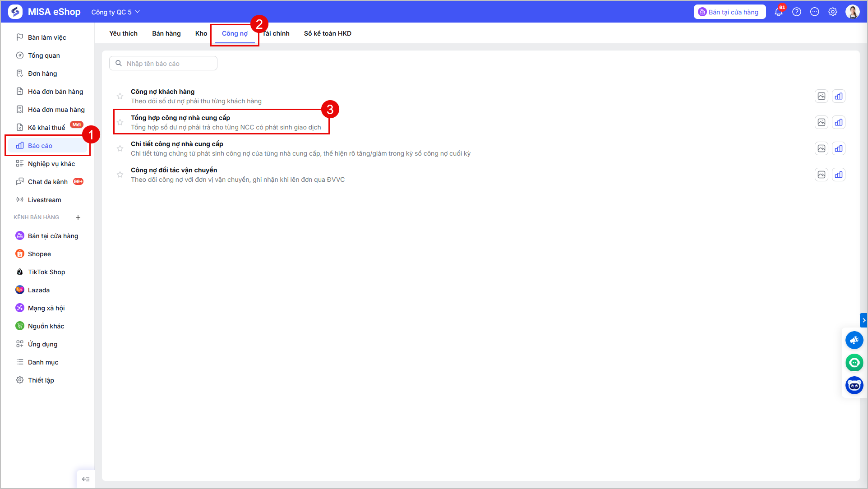Expand the right side panel arrow
The height and width of the screenshot is (489, 868).
tap(863, 320)
